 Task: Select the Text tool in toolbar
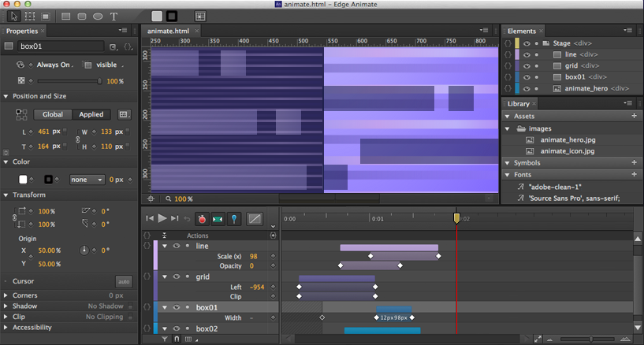(x=114, y=16)
